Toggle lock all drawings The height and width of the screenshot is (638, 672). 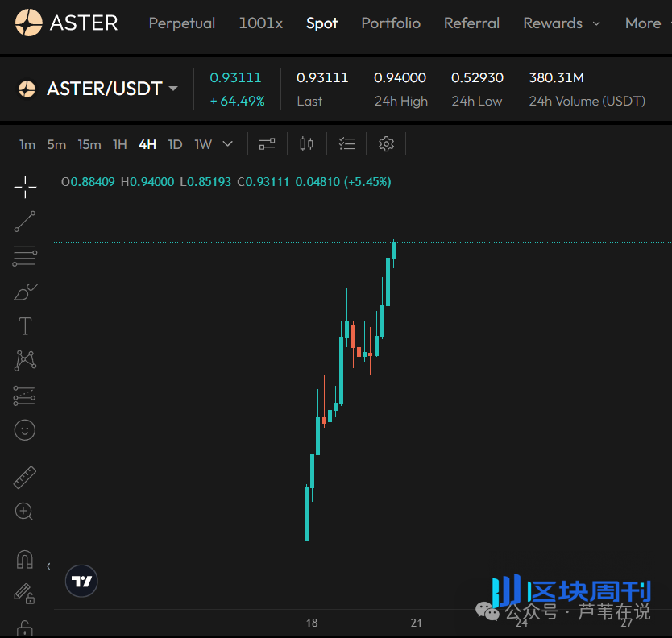(x=24, y=628)
